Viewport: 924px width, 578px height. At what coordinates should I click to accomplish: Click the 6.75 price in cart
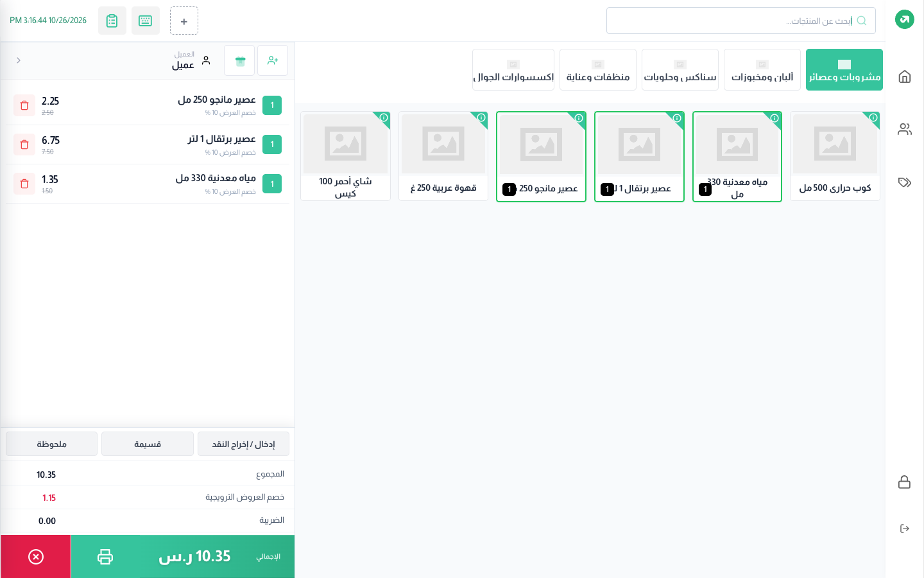[51, 140]
